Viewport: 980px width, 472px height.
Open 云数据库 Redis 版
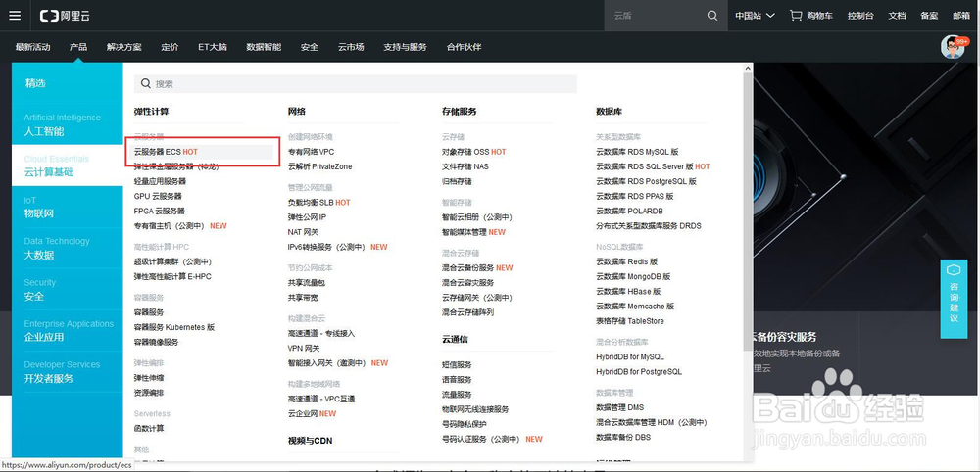click(627, 261)
